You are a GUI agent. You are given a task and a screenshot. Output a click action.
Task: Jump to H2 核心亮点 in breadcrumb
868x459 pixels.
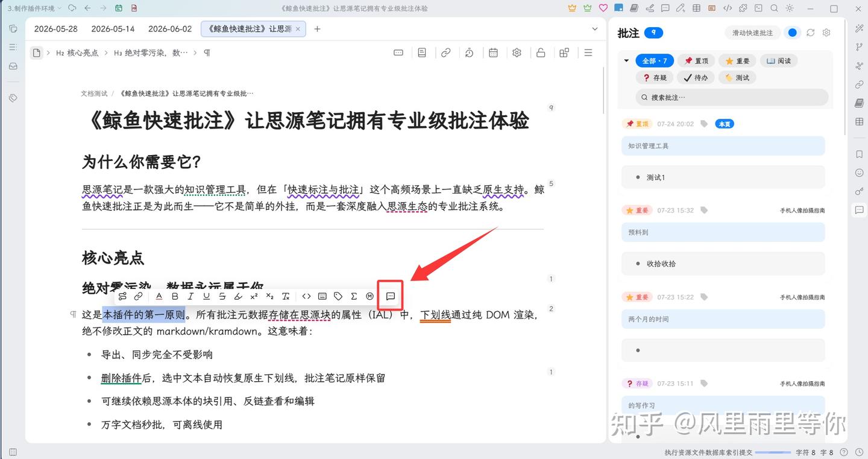point(77,53)
